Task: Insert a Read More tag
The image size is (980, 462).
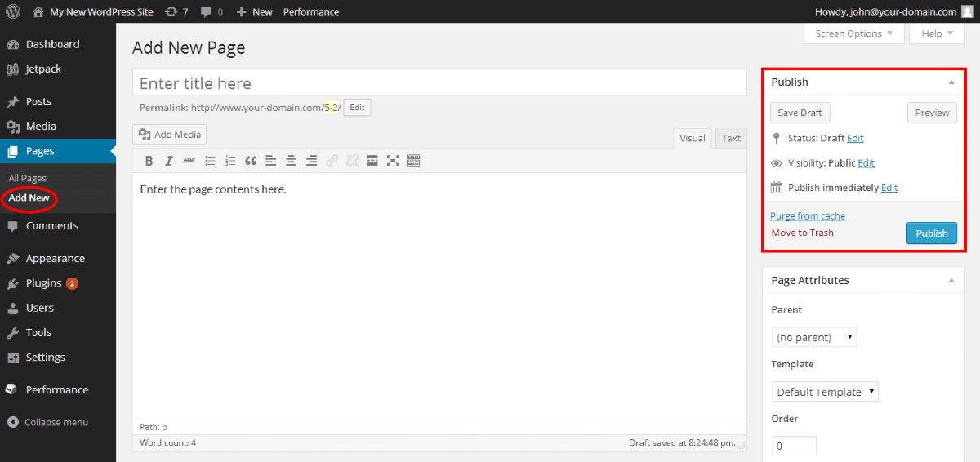Action: coord(372,161)
